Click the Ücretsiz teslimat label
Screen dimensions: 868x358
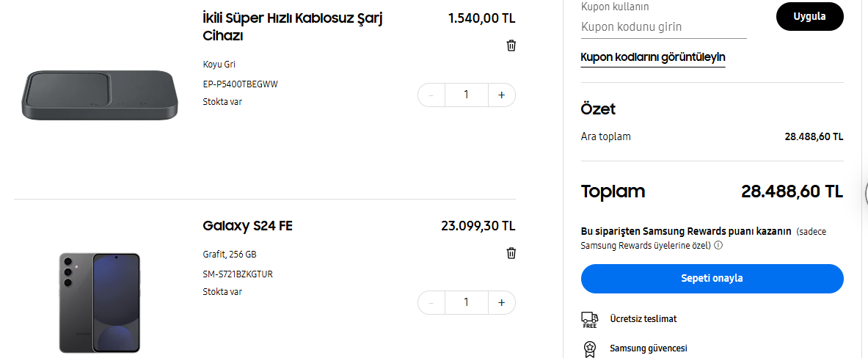coord(643,319)
